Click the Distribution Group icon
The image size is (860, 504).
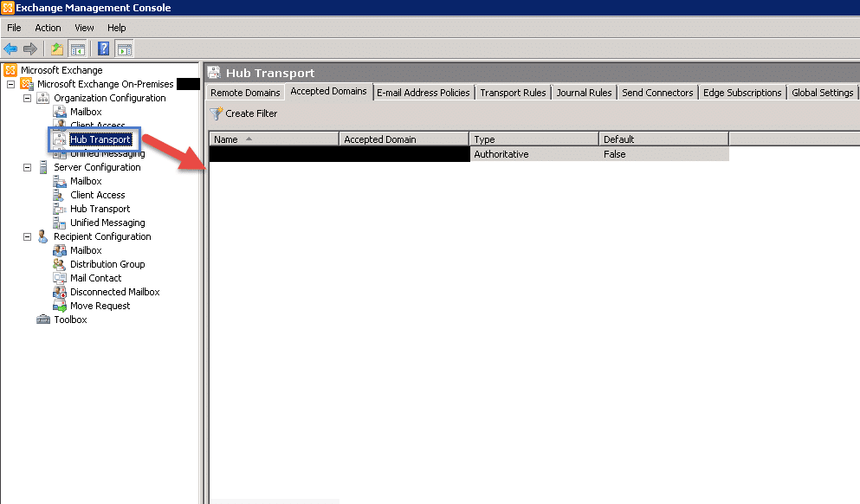(x=59, y=264)
